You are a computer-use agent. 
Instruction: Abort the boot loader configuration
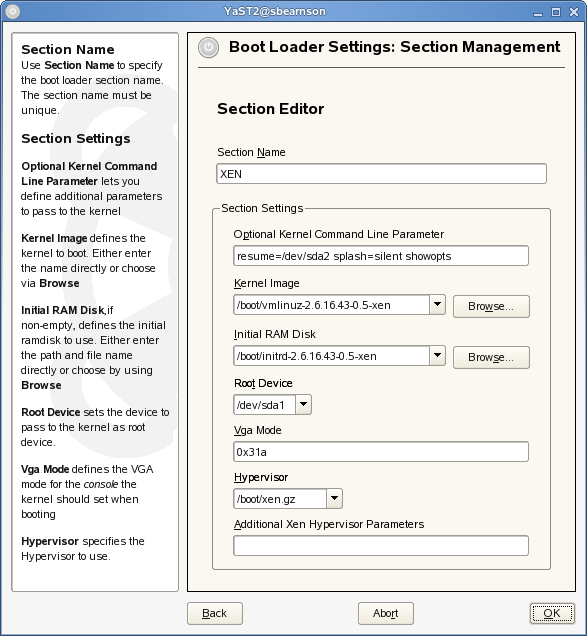click(386, 613)
